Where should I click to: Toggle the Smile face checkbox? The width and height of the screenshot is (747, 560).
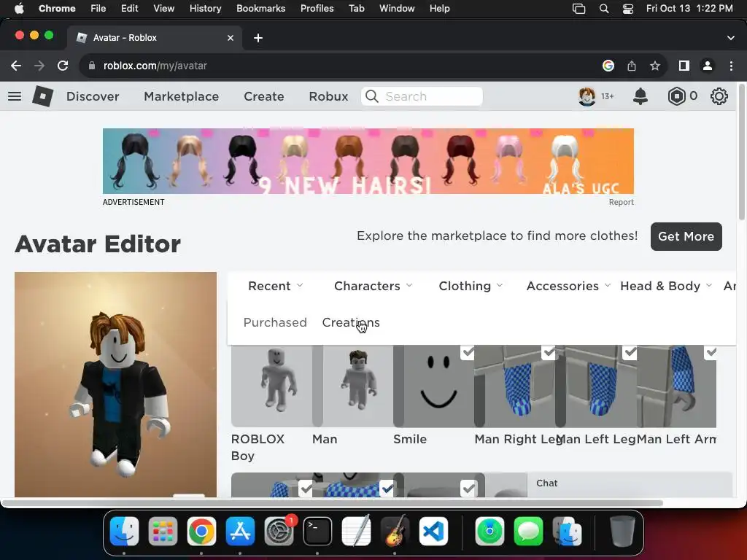tap(468, 352)
